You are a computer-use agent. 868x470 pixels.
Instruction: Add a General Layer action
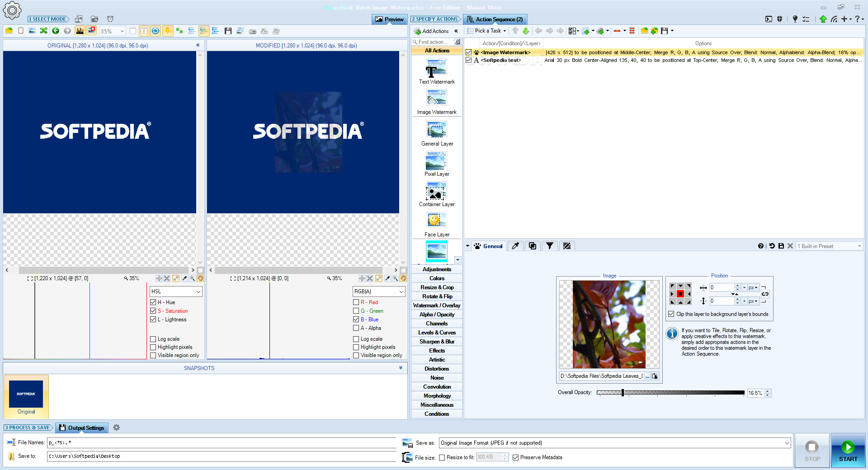(x=437, y=134)
